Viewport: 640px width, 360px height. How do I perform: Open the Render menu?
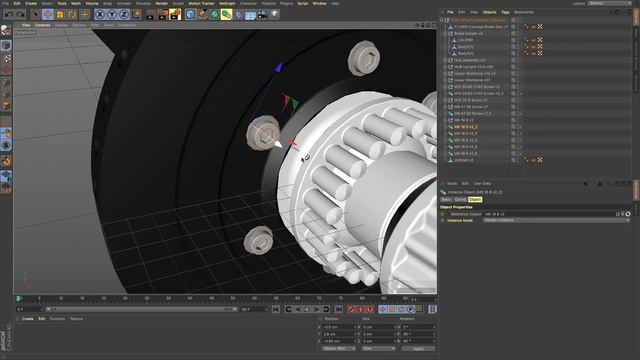tap(162, 3)
